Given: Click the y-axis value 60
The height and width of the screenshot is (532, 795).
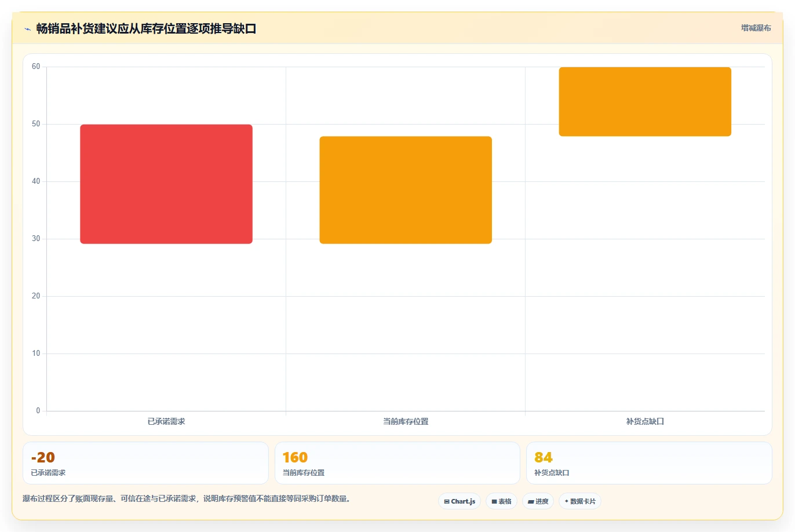Looking at the screenshot, I should tap(36, 67).
